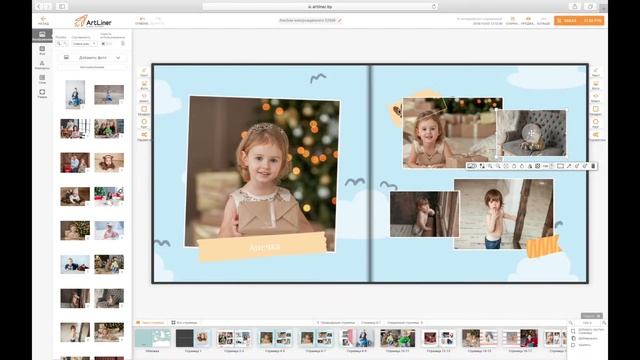The image size is (640, 360).
Task: Open the browser share button
Action: click(575, 7)
